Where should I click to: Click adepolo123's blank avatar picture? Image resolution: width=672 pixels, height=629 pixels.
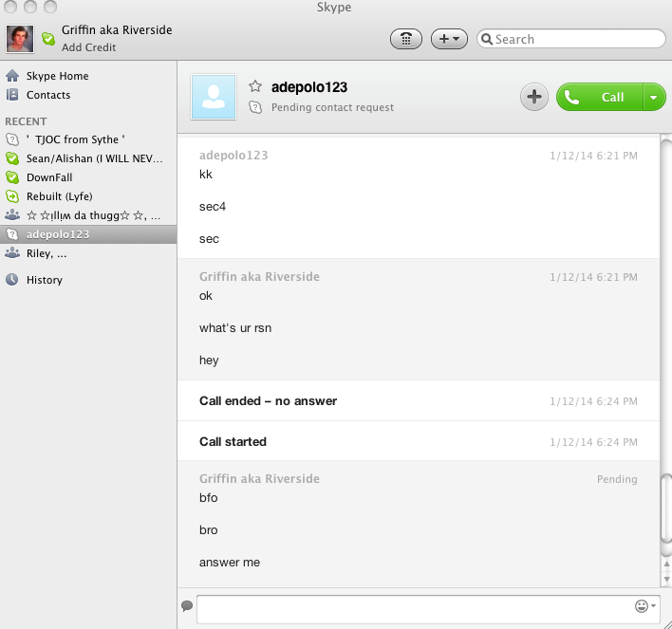click(x=214, y=97)
